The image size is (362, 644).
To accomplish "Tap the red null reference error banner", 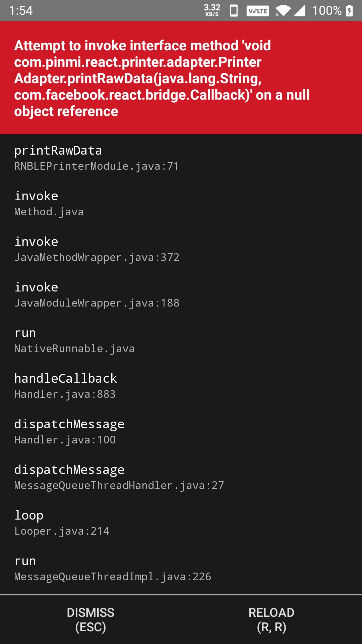I will pos(181,78).
